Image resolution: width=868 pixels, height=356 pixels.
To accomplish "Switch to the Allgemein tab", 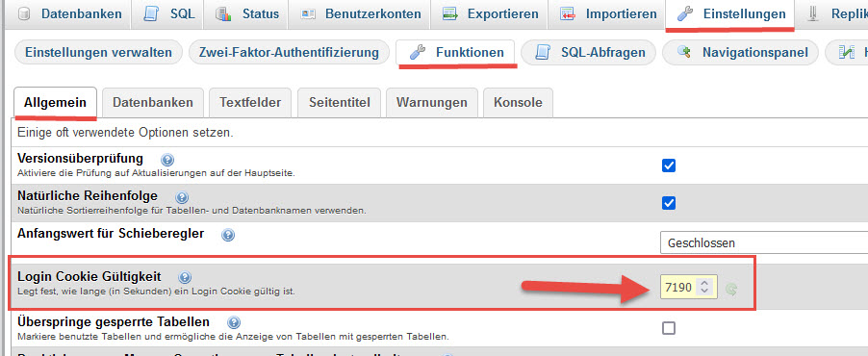I will [x=56, y=102].
